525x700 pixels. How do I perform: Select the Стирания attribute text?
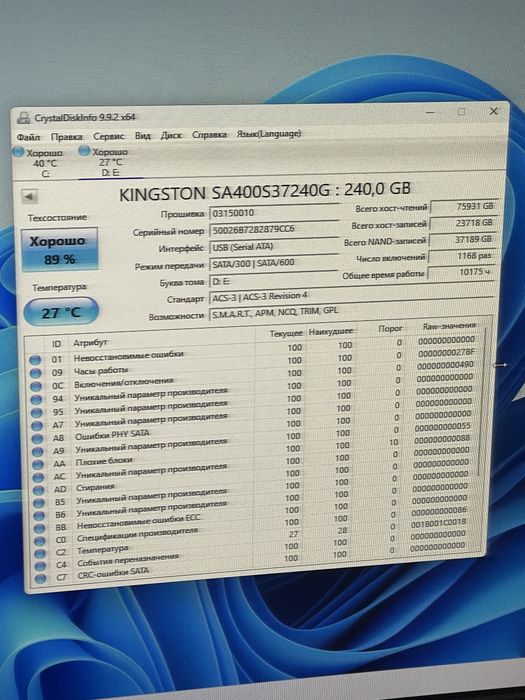click(96, 488)
